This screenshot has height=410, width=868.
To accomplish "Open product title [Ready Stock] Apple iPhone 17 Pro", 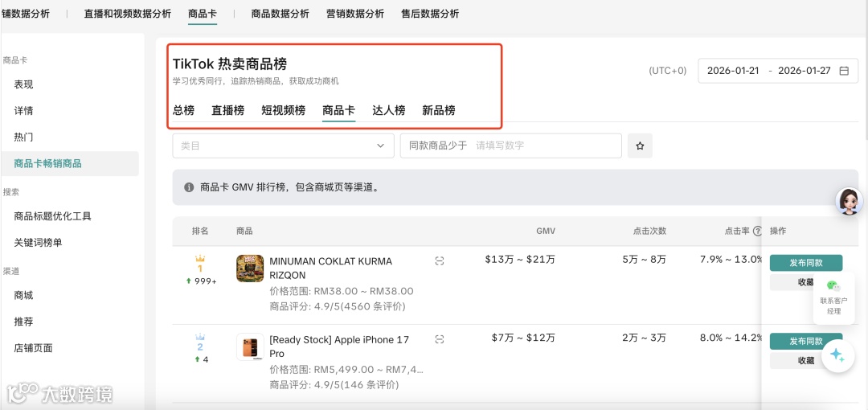I will 339,346.
